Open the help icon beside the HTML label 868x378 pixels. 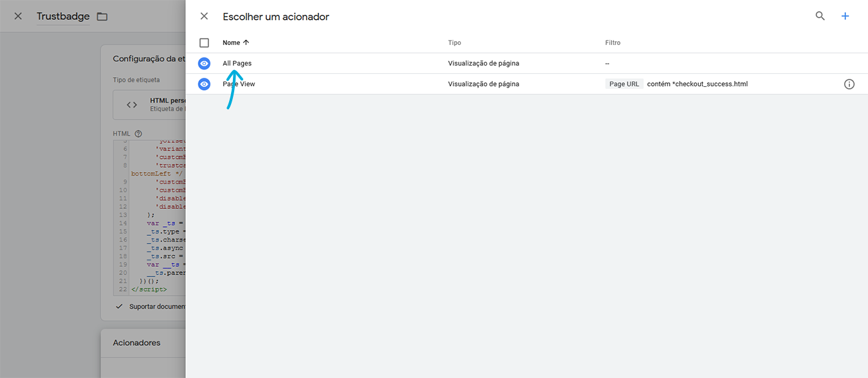138,134
